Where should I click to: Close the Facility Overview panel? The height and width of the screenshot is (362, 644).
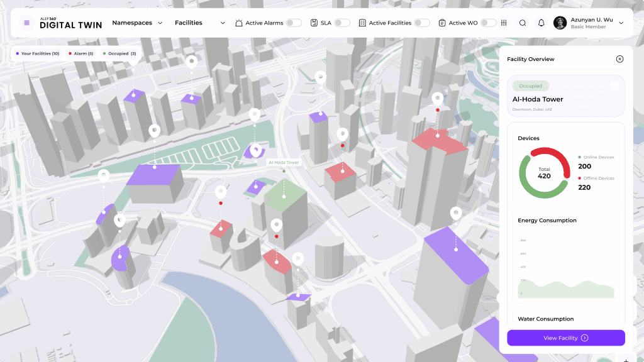pyautogui.click(x=619, y=59)
